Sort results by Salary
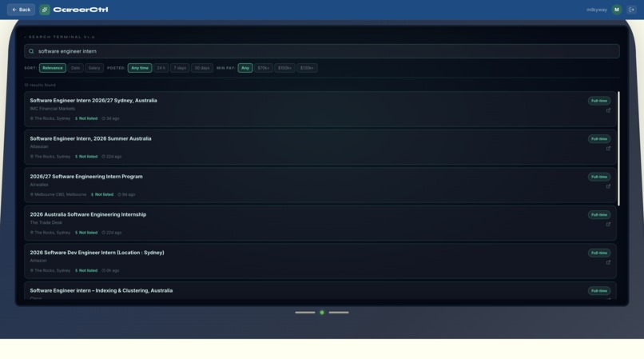This screenshot has height=359, width=644. (94, 68)
